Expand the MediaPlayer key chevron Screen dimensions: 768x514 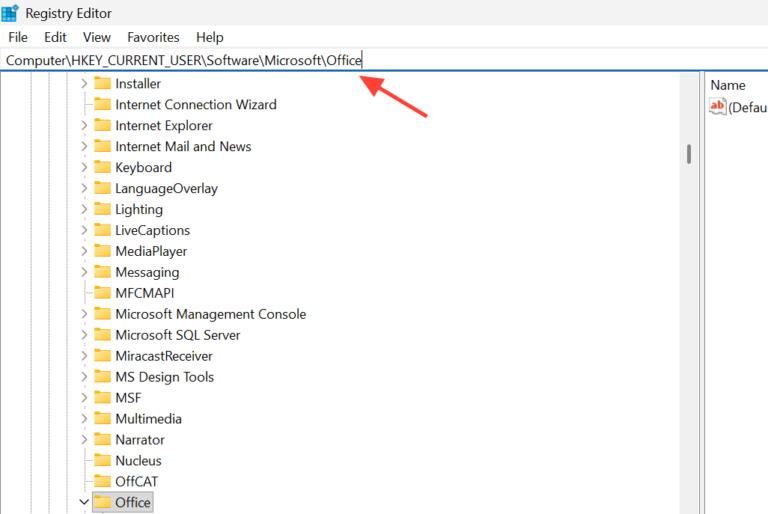84,251
